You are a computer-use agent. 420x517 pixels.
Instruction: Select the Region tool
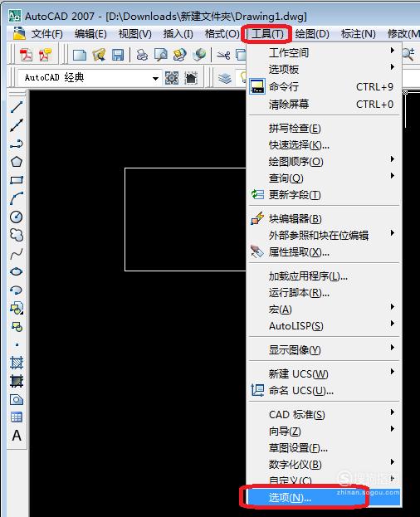coord(17,400)
